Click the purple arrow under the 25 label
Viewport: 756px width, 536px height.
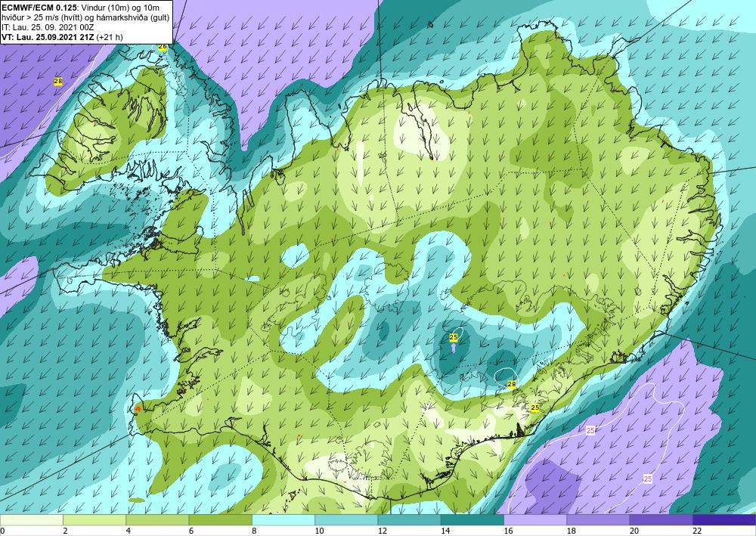point(453,347)
